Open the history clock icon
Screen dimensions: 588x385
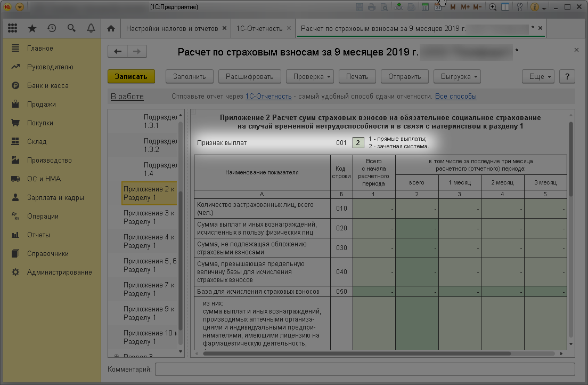point(52,28)
